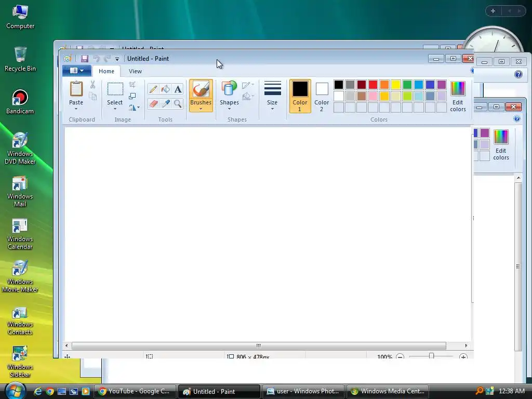Pick the orange color swatch

tap(384, 85)
